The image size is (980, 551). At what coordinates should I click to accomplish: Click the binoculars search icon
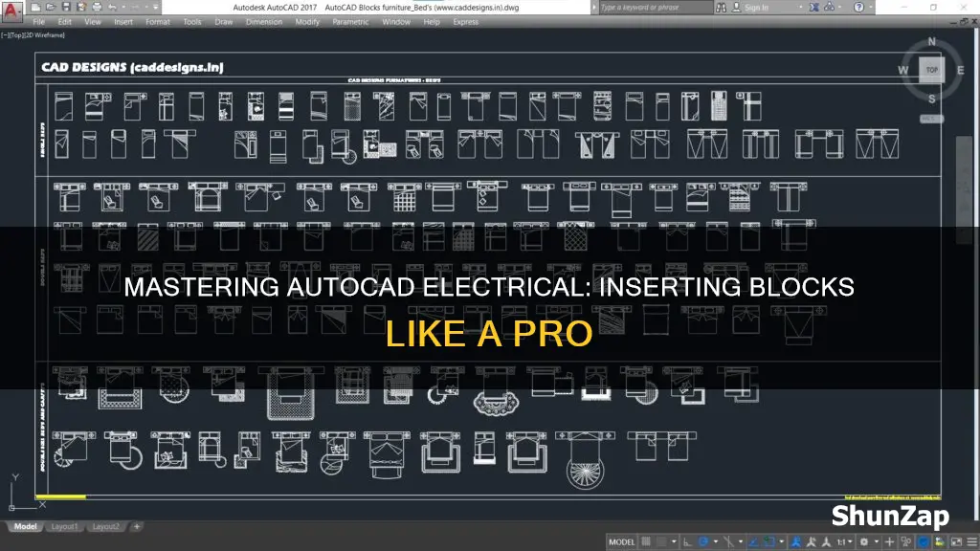pos(722,8)
